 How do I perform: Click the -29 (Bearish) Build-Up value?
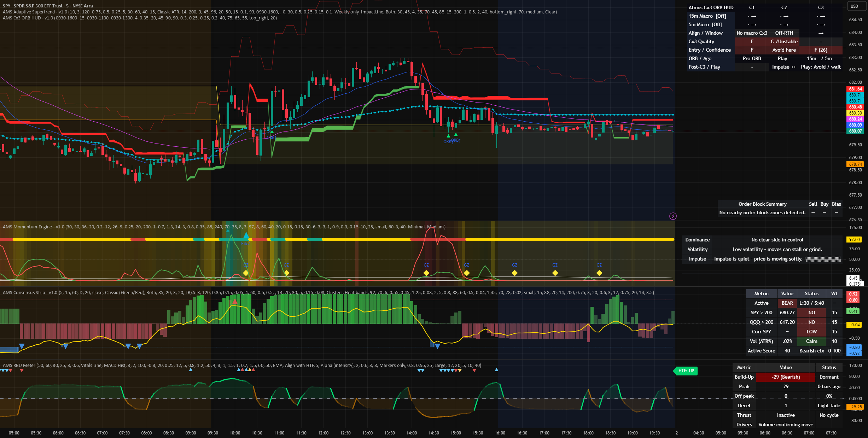[x=786, y=377]
